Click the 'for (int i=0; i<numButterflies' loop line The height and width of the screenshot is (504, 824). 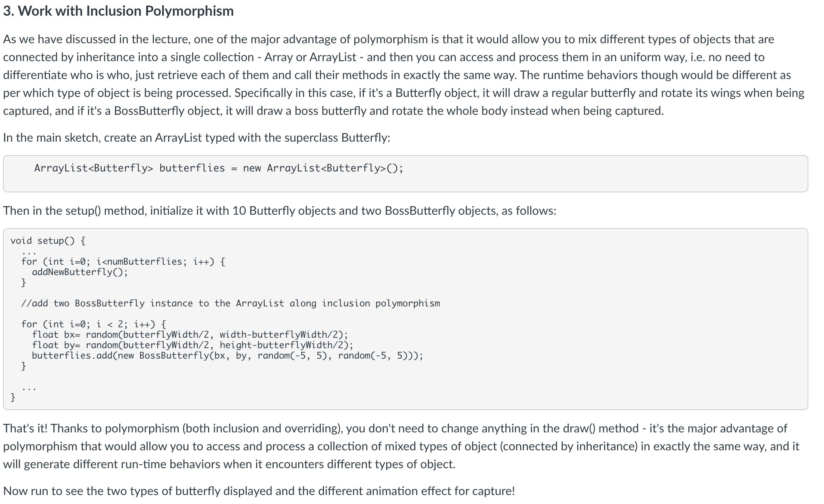[123, 262]
